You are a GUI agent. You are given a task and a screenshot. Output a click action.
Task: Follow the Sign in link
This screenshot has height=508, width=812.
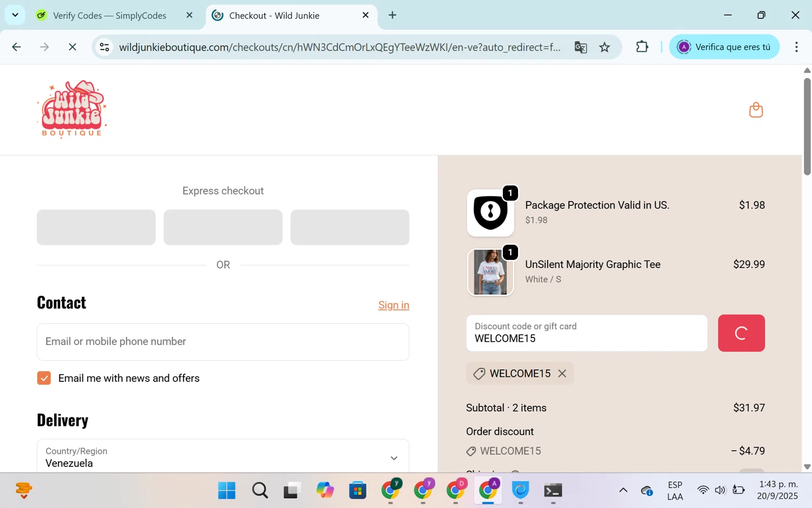[394, 305]
